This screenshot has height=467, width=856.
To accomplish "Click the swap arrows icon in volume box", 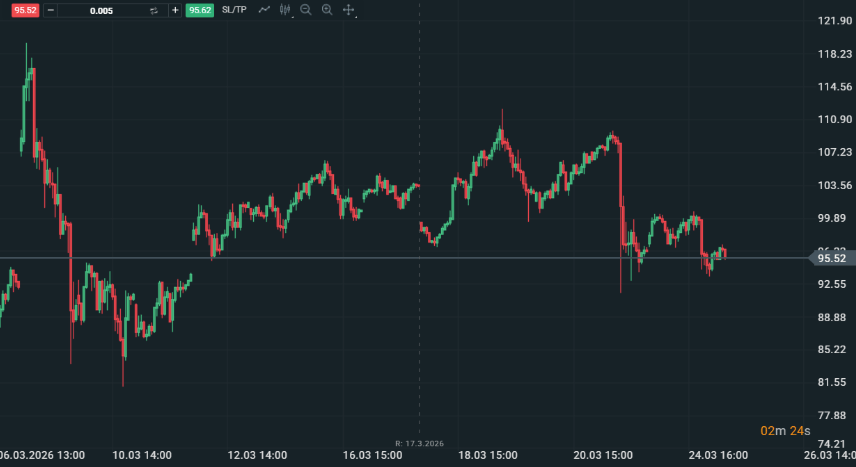I will [x=154, y=10].
